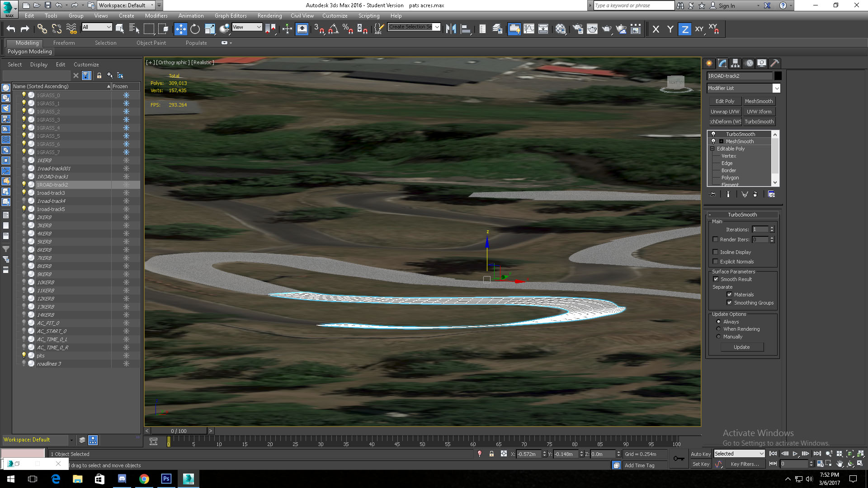Toggle selection lock padlock in status bar
868x488 pixels.
pos(491,454)
